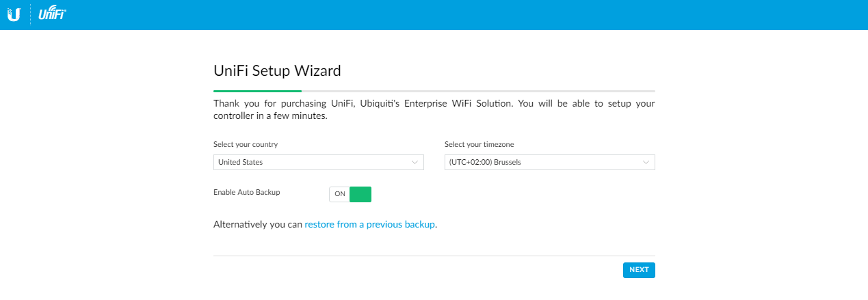Click the Select your timezone label
The height and width of the screenshot is (300, 868).
479,145
